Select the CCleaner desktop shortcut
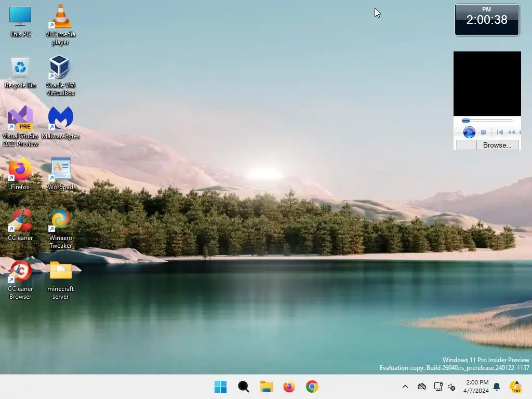The width and height of the screenshot is (532, 399). click(x=20, y=224)
